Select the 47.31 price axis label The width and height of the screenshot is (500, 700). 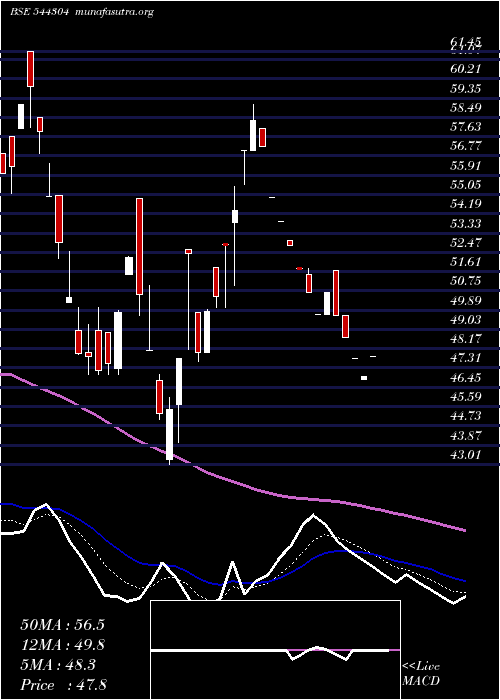[x=466, y=357]
